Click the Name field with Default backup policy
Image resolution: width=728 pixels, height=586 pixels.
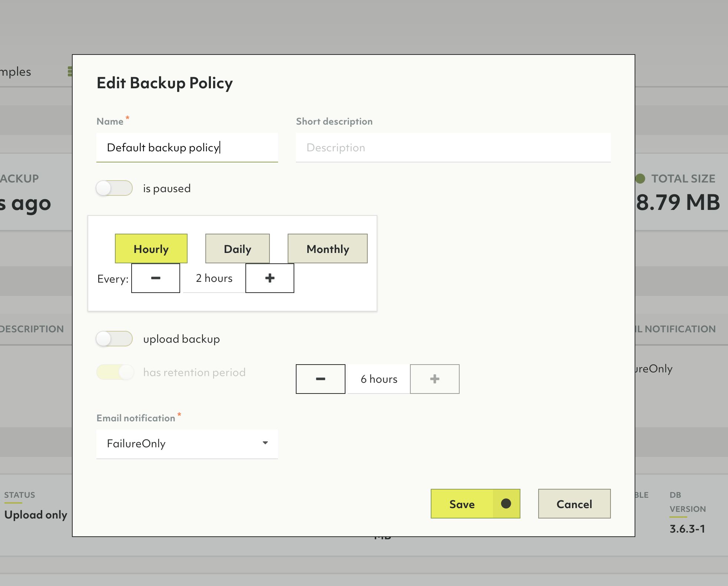tap(187, 148)
